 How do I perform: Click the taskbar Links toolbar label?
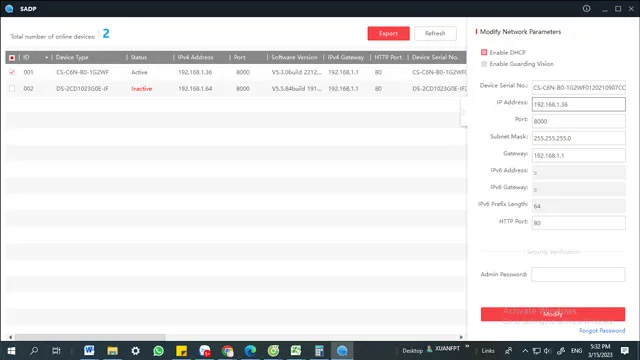[x=488, y=351]
